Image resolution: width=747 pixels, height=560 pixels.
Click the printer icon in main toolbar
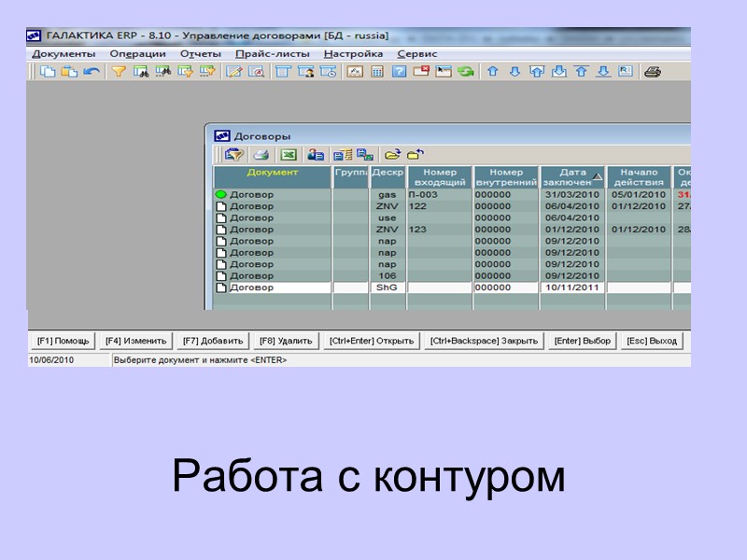click(653, 72)
